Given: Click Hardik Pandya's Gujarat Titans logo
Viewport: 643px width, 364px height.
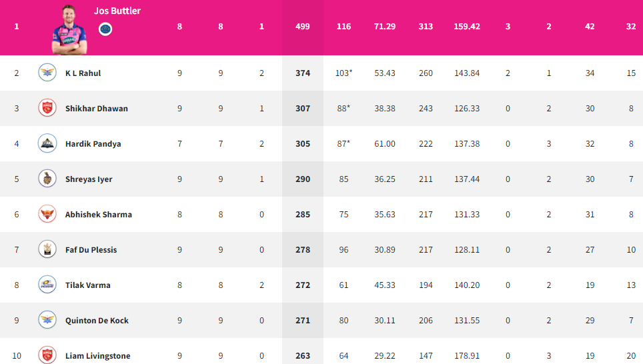Looking at the screenshot, I should [47, 143].
